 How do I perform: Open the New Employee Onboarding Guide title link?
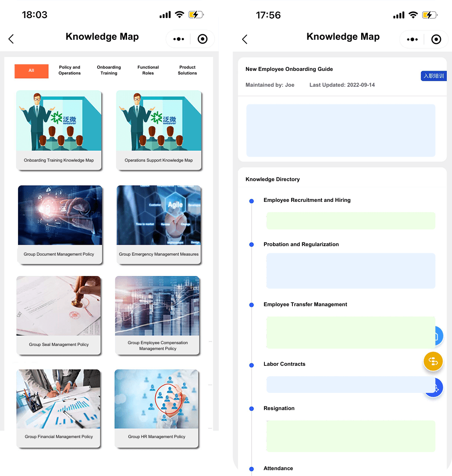(x=289, y=69)
